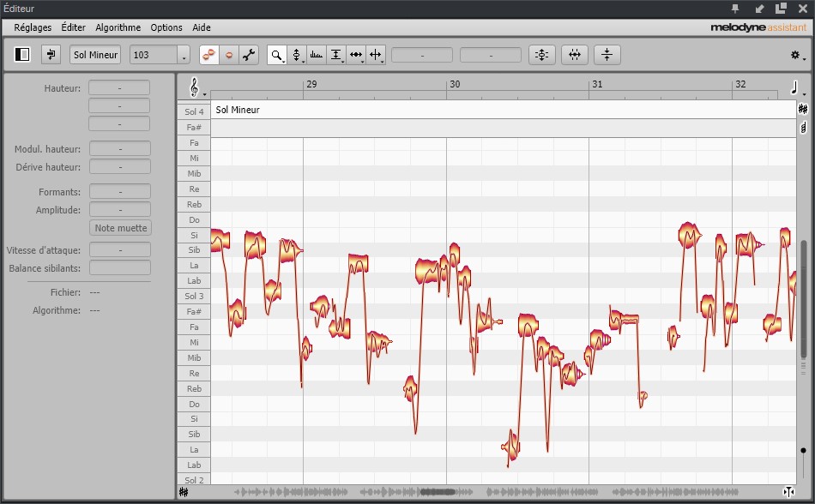Click bar 30 in the time ruler
The width and height of the screenshot is (815, 504).
[455, 84]
